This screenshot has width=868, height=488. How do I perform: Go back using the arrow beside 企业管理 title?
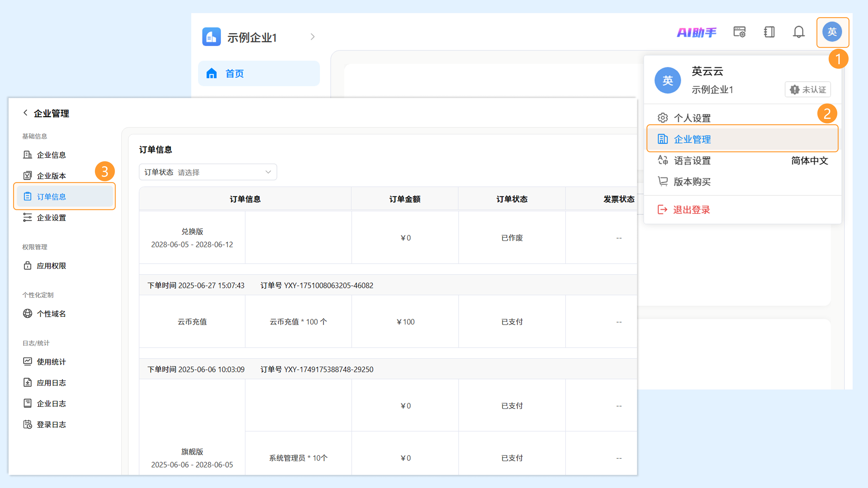coord(25,113)
